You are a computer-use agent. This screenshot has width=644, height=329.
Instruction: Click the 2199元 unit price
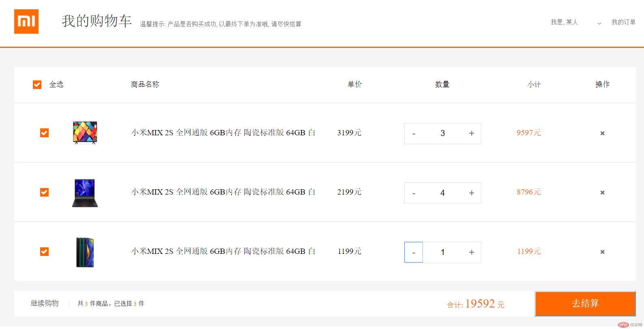[349, 192]
